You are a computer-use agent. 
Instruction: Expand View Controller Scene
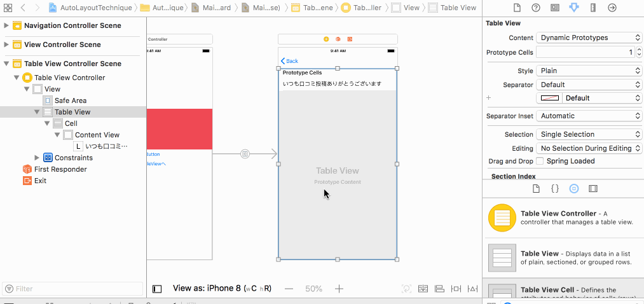[x=6, y=45]
